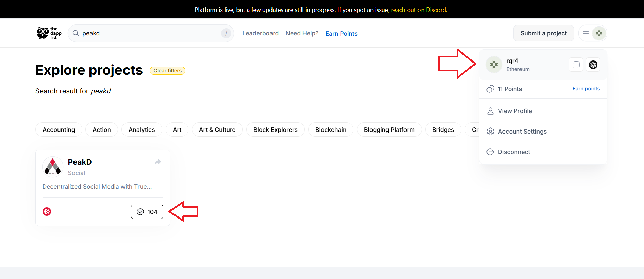Screen dimensions: 644x279
Task: Click the slash shortcut badge in search
Action: pos(226,33)
